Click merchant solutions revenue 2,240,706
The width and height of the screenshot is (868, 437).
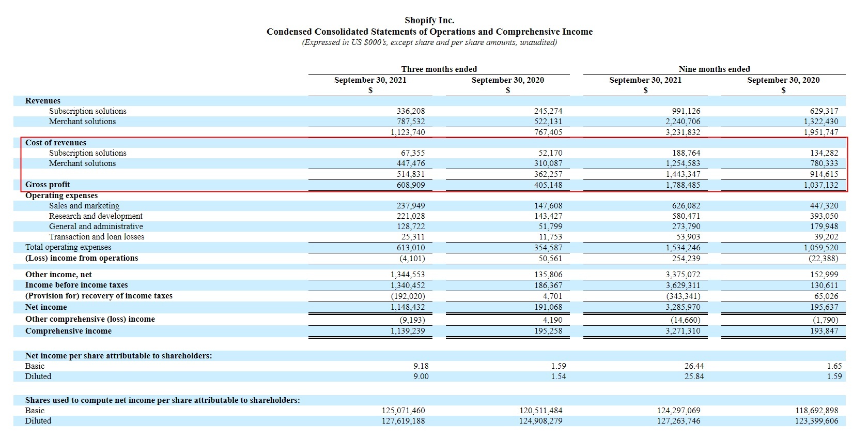683,122
